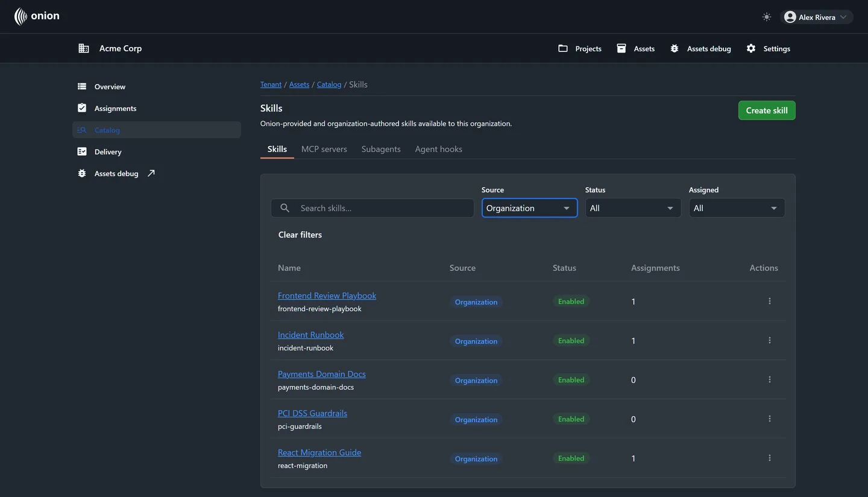868x497 pixels.
Task: Click the Create skill button
Action: 767,110
